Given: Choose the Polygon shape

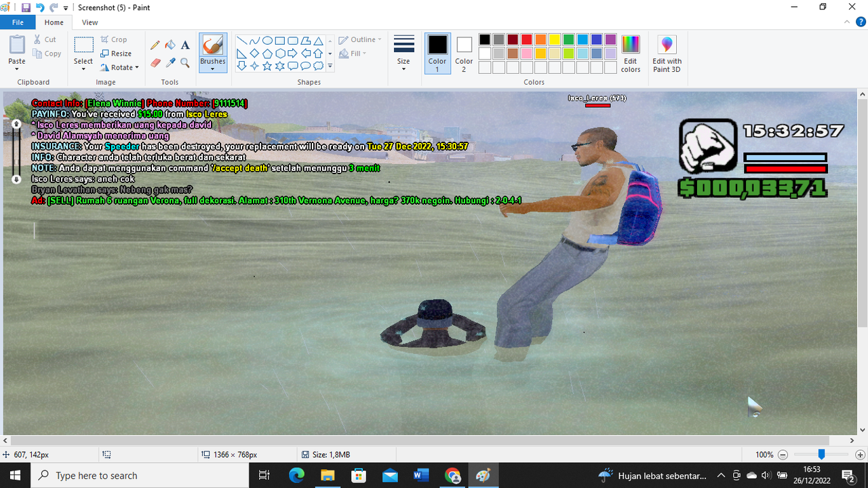Looking at the screenshot, I should (306, 41).
